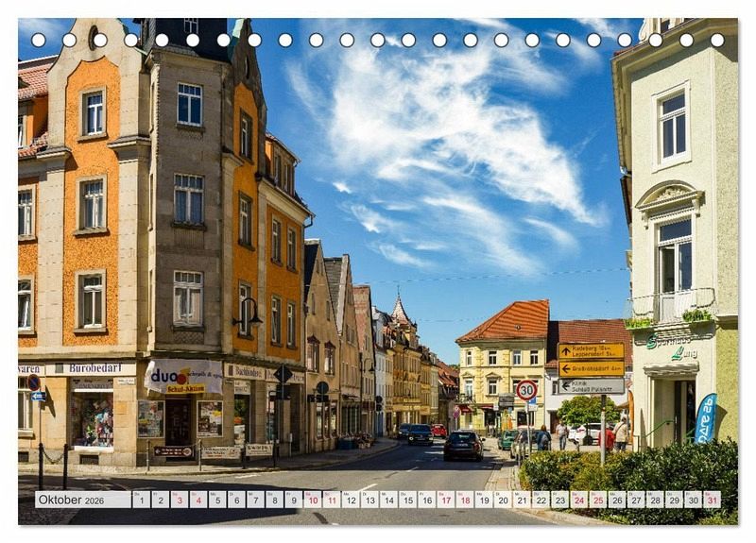This screenshot has width=756, height=543.
Task: Click the duo Schul-Aktion banner
Action: coord(183,377)
